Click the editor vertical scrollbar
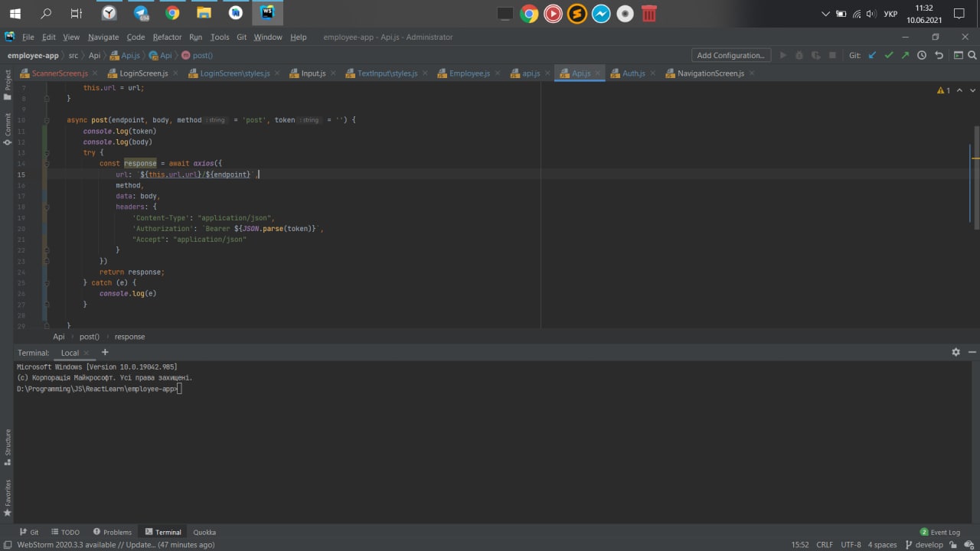Viewport: 980px width, 551px height. (x=976, y=176)
